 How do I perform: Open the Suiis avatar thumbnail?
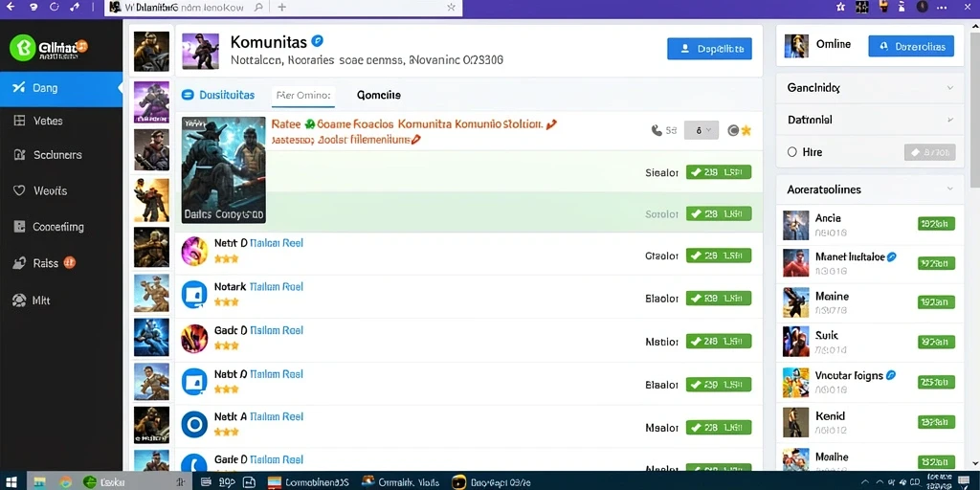click(795, 342)
